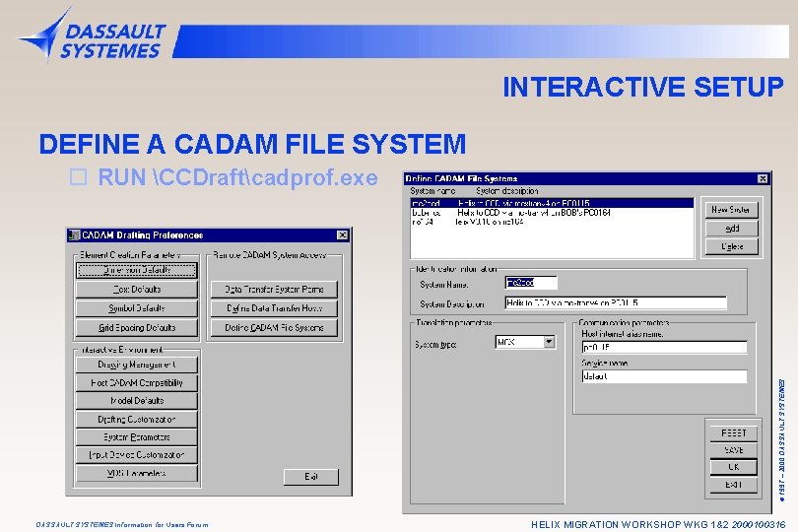Click into the System Description field
Viewport: 798px width, 532px height.
(616, 302)
